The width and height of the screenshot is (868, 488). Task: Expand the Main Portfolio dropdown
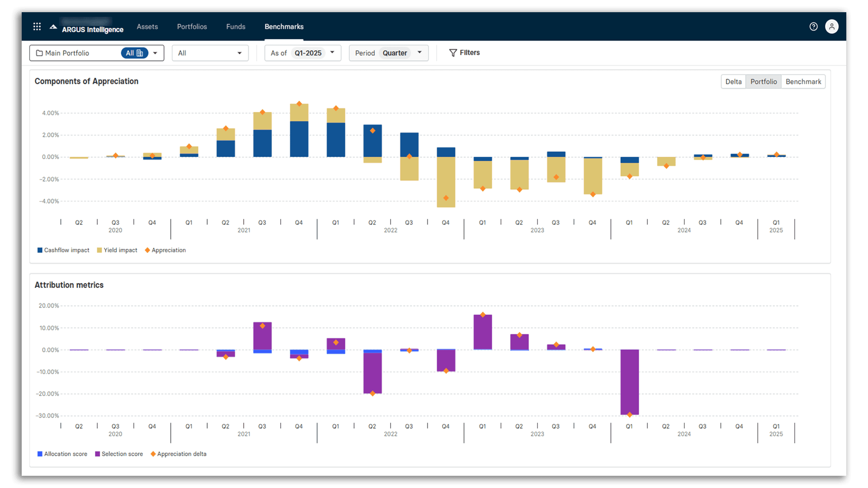[156, 53]
